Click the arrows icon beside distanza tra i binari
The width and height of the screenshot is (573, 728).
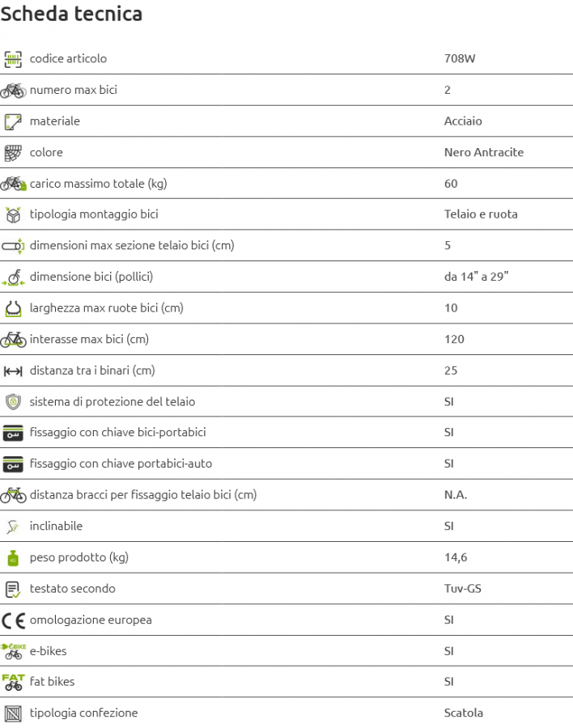click(x=13, y=371)
